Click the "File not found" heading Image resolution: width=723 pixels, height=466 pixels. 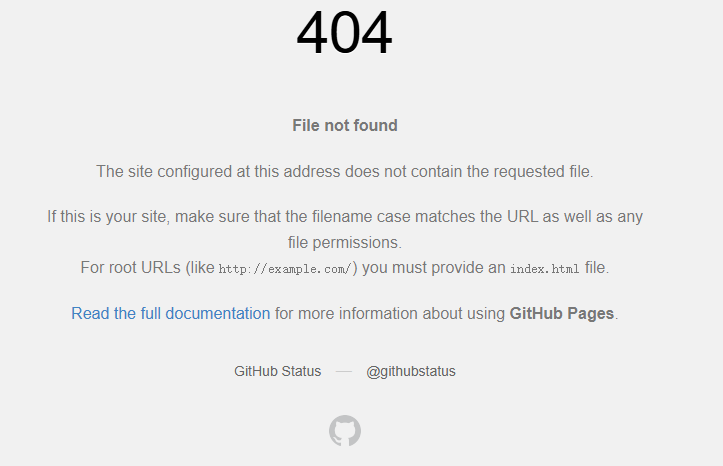345,125
